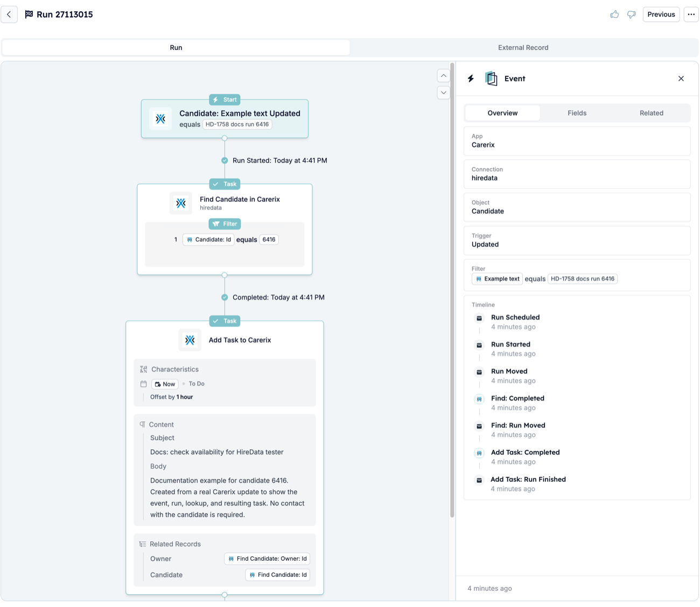Image resolution: width=700 pixels, height=607 pixels.
Task: Switch to the Run tab
Action: (176, 47)
